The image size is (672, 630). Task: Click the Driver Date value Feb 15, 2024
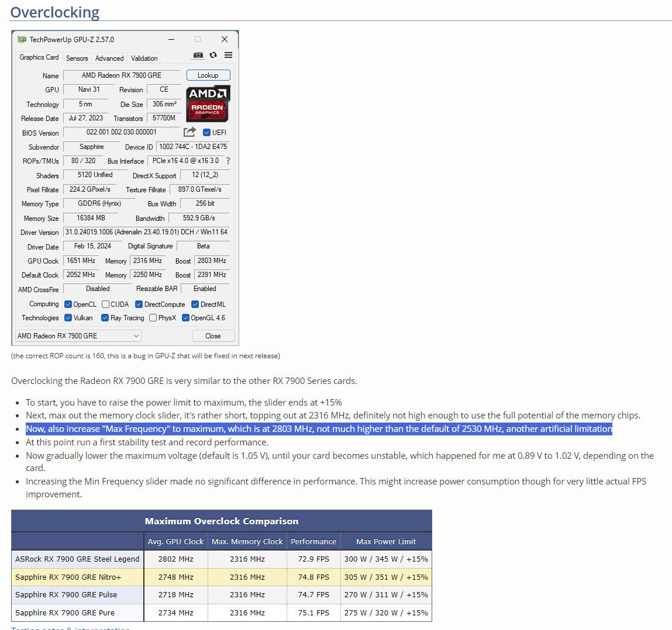tap(92, 246)
